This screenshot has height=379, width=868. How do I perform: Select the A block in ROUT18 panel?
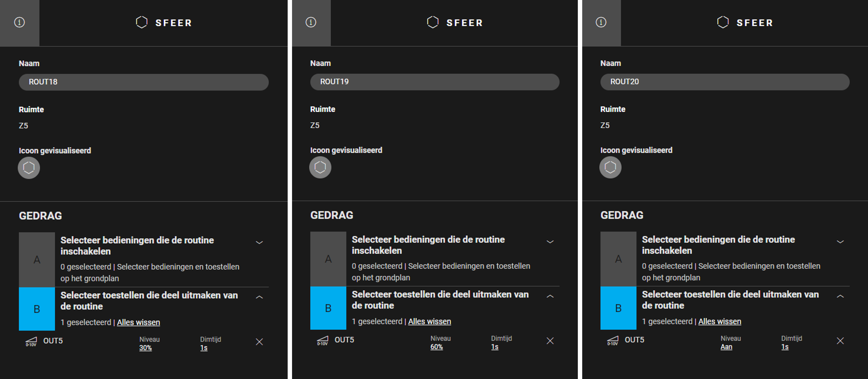click(37, 260)
